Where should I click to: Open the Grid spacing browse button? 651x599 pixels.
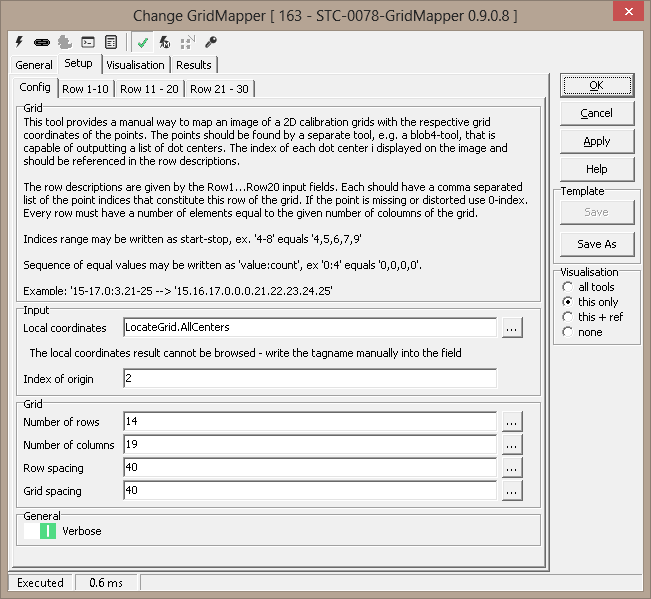[511, 491]
